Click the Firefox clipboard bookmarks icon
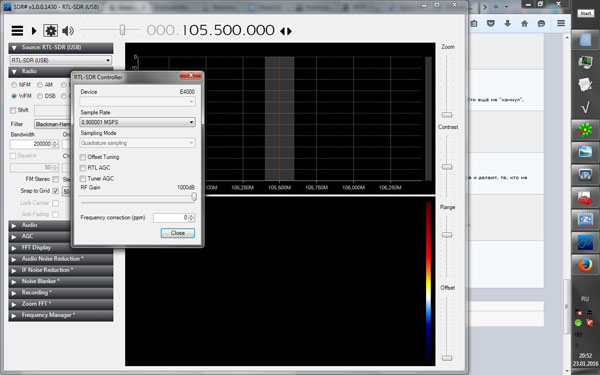600x375 pixels. (x=474, y=23)
